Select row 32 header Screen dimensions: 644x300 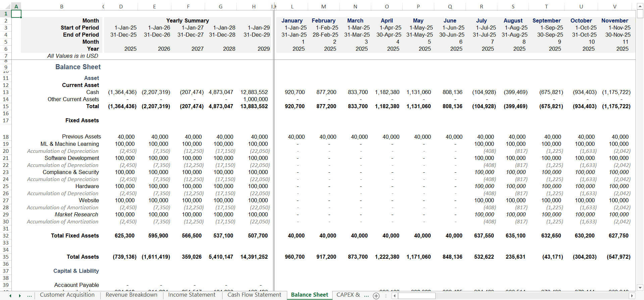6,236
